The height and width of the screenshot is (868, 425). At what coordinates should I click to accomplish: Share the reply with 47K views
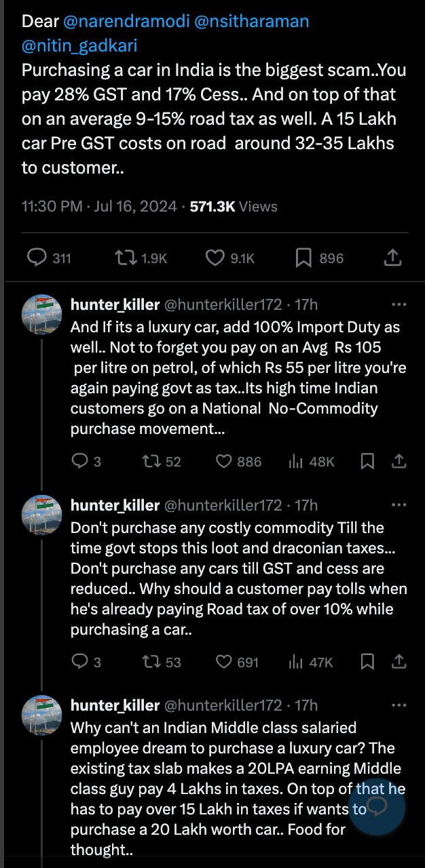point(399,661)
